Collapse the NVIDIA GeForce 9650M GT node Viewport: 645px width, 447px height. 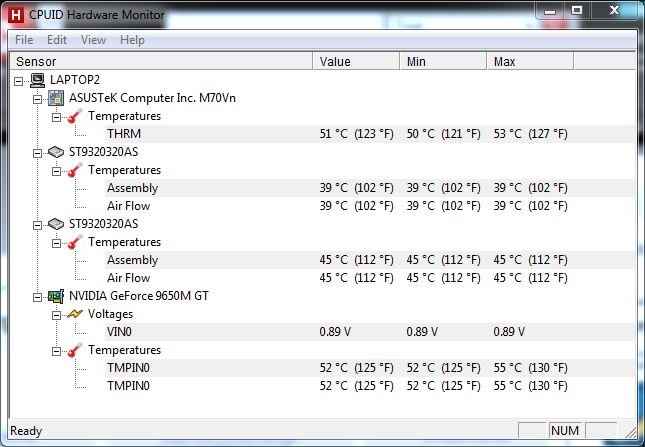[x=38, y=296]
